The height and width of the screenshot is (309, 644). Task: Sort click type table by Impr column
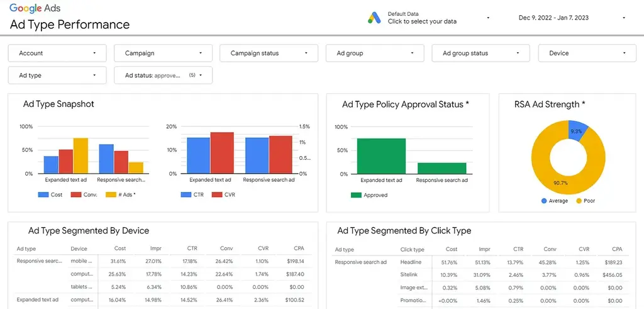tap(486, 249)
